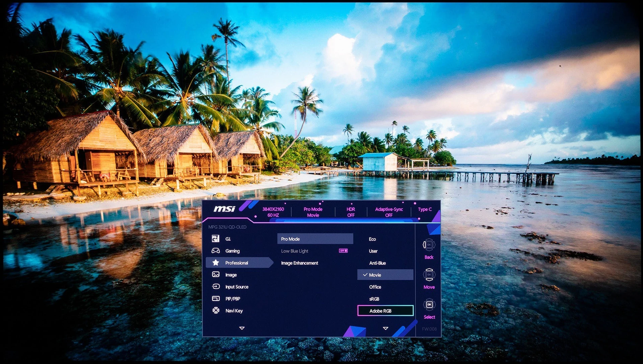Open Image Enhancement submenu item
The height and width of the screenshot is (364, 643).
click(x=299, y=263)
